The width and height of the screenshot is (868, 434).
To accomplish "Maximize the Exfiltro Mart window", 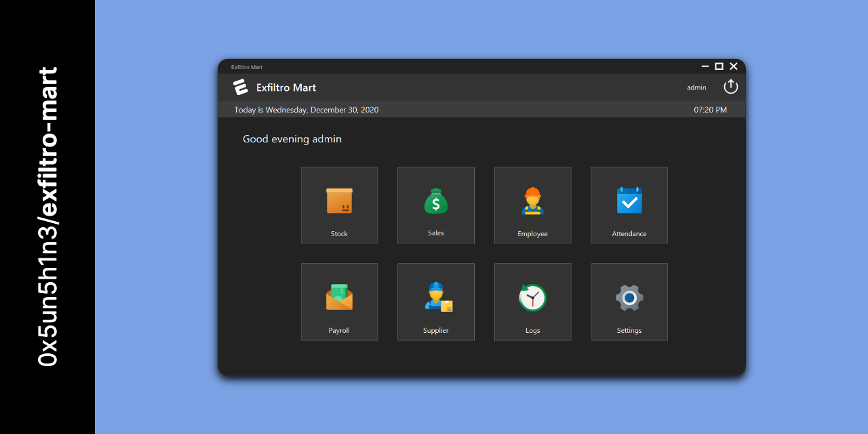I will coord(719,66).
